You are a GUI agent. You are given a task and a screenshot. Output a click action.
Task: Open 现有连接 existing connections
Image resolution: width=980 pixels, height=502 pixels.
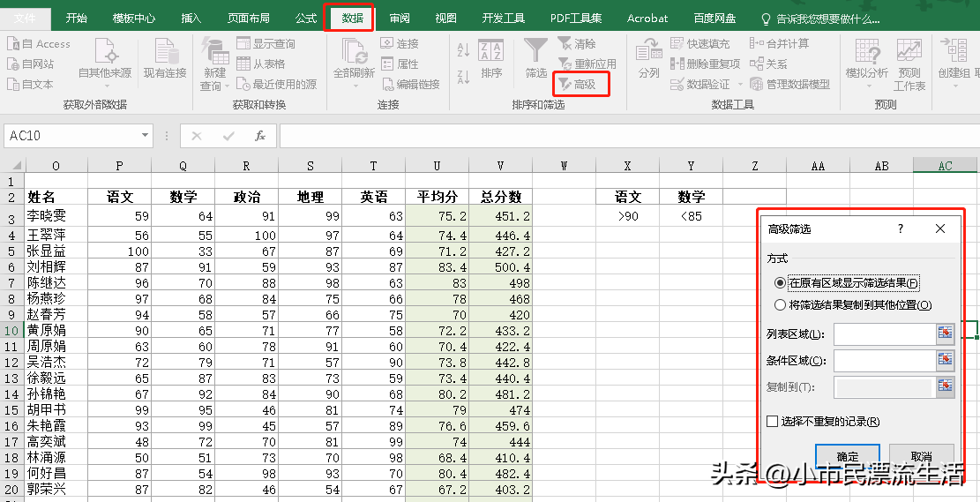pyautogui.click(x=165, y=59)
